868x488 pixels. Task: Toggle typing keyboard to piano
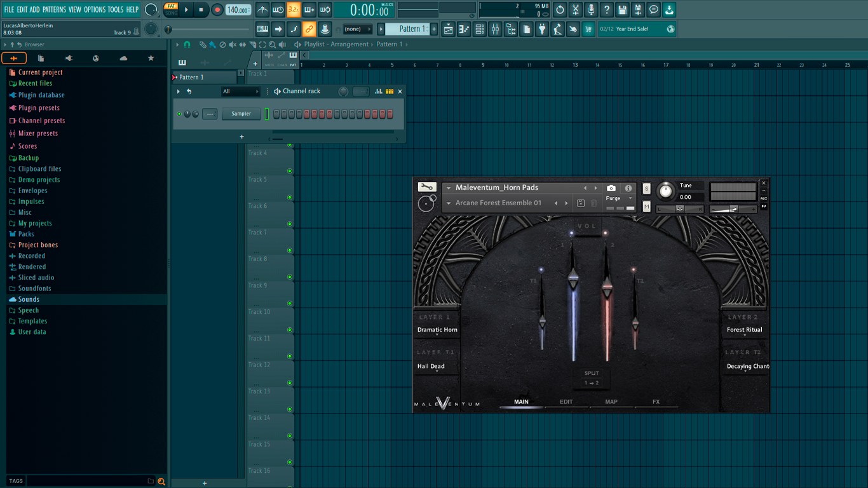[x=262, y=29]
